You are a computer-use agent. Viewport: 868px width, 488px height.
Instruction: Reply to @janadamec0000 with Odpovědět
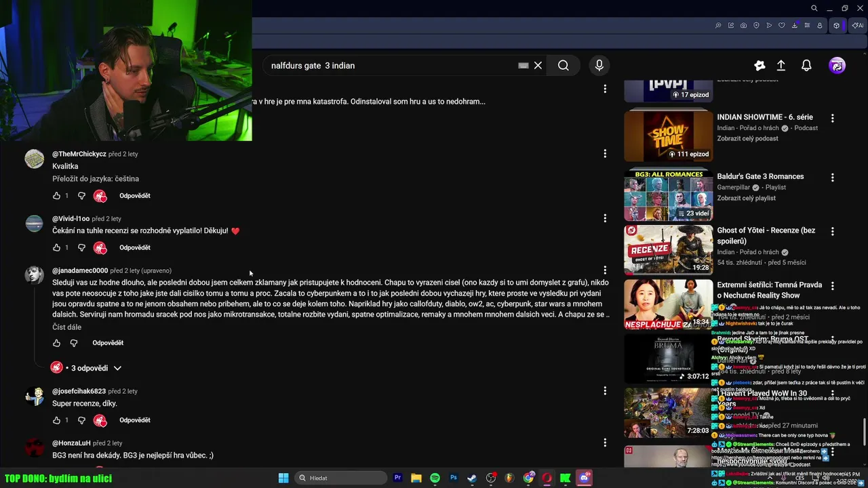click(108, 343)
